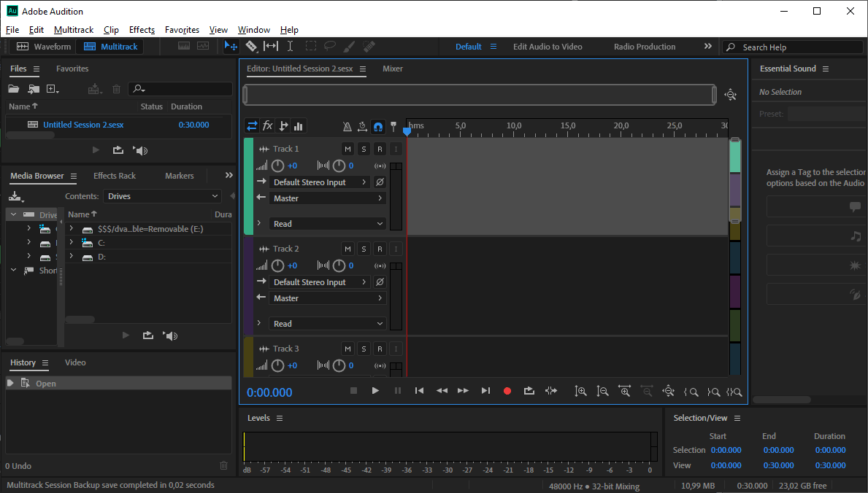Expand the Removable (E:) drive row
The image size is (868, 493).
tap(72, 228)
